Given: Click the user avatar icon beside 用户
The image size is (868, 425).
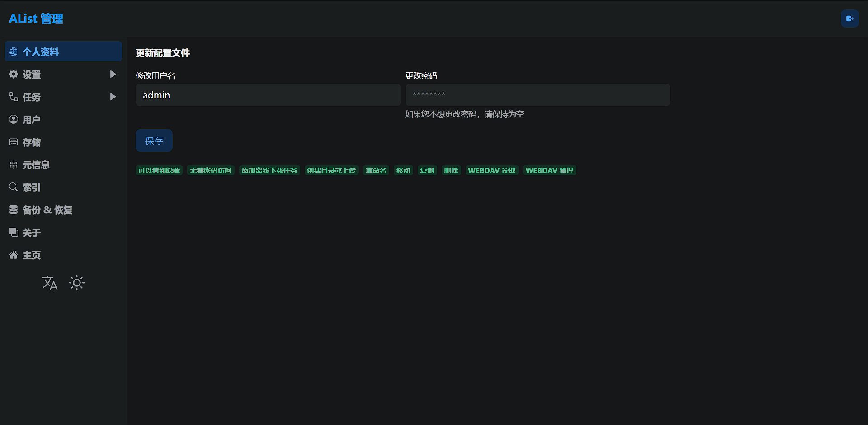Looking at the screenshot, I should 14,120.
